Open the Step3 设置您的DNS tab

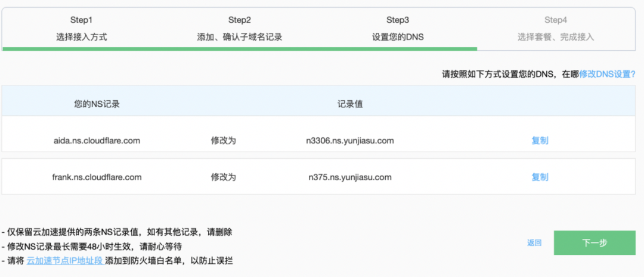coord(398,29)
